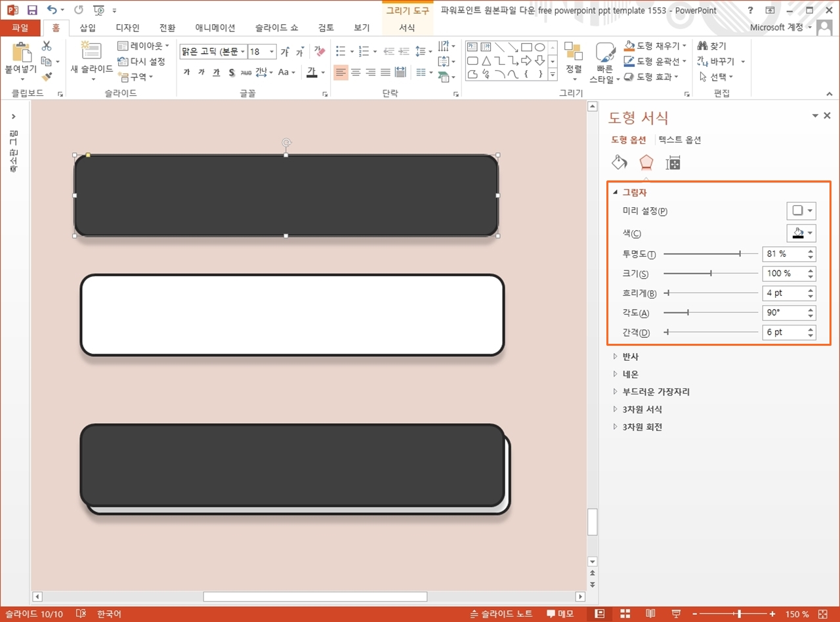
Task: Open the 파일 file tab
Action: 20,28
